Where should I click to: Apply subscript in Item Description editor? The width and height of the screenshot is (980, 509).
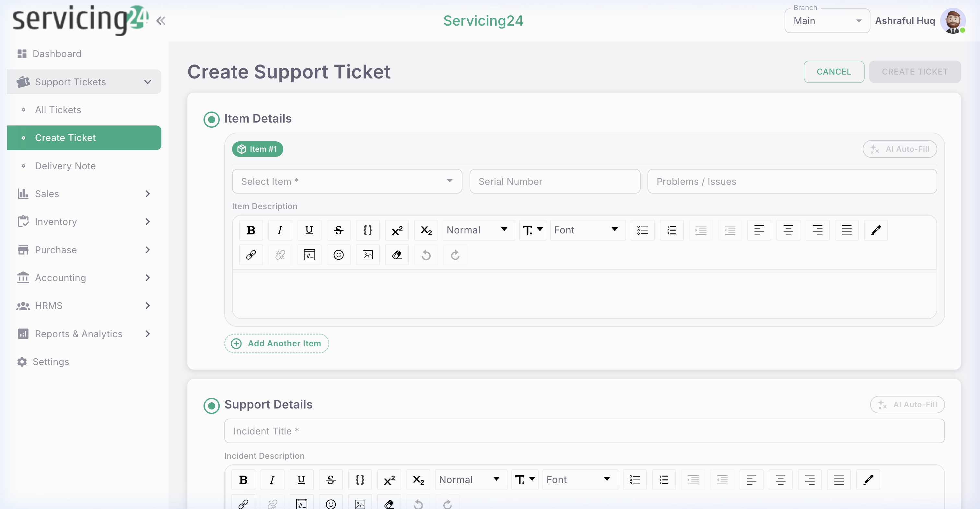point(426,230)
